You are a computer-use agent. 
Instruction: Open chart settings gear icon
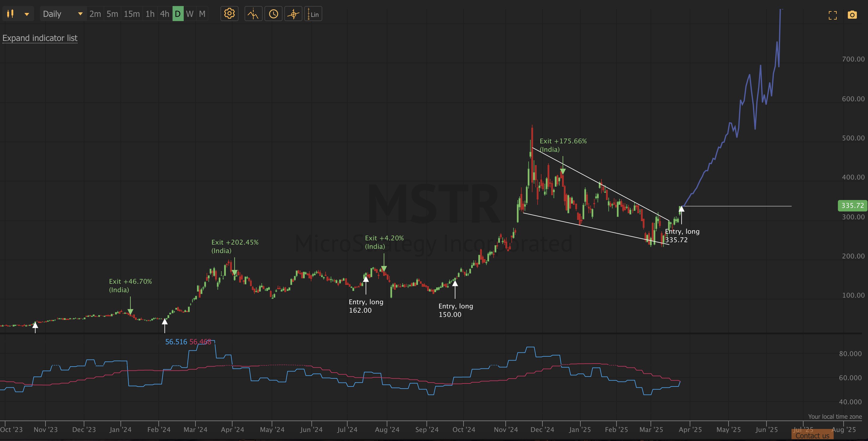click(229, 14)
